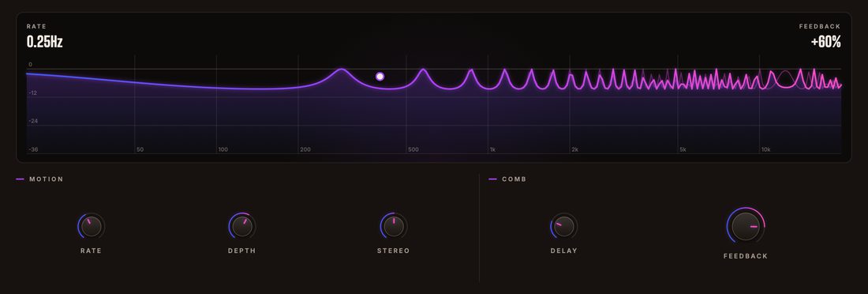Viewport: 868px width, 294px height.
Task: Click the 0.25Hz rate value
Action: click(x=44, y=42)
